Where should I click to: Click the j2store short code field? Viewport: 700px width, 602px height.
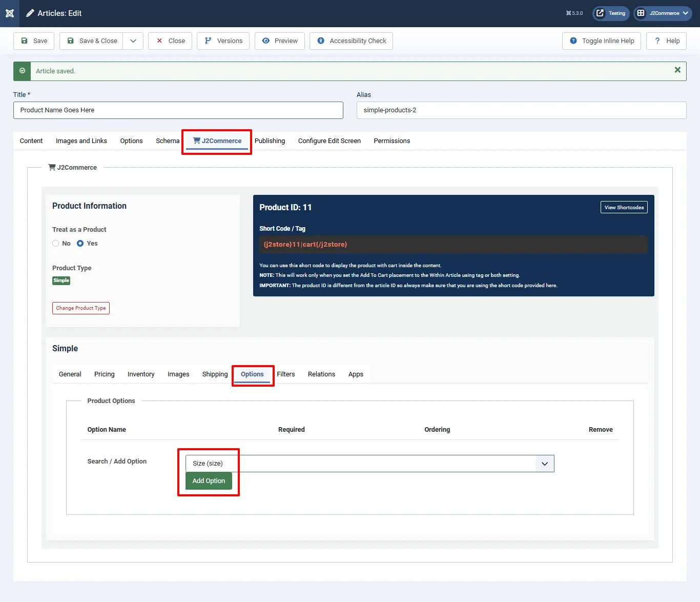pos(454,245)
